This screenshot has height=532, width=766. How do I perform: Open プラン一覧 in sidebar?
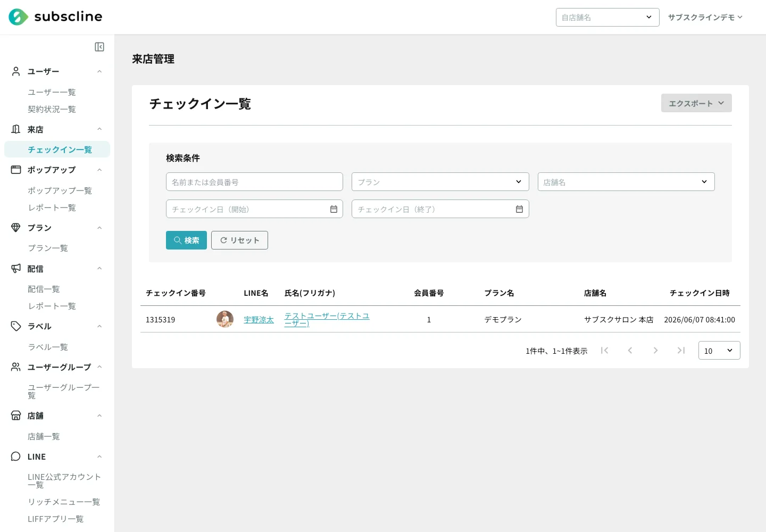click(48, 248)
